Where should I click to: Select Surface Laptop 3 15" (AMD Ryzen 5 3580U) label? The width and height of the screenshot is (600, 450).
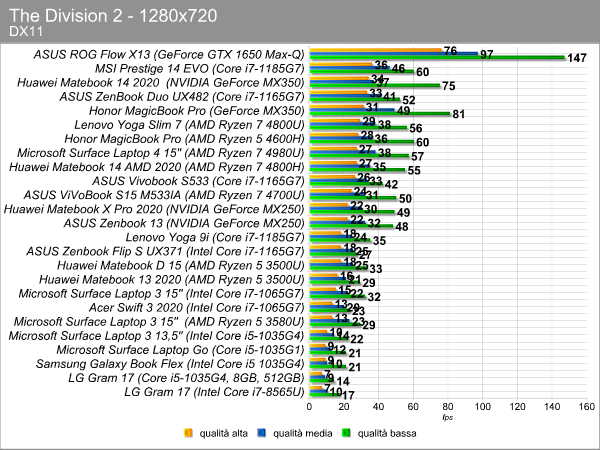pyautogui.click(x=159, y=322)
